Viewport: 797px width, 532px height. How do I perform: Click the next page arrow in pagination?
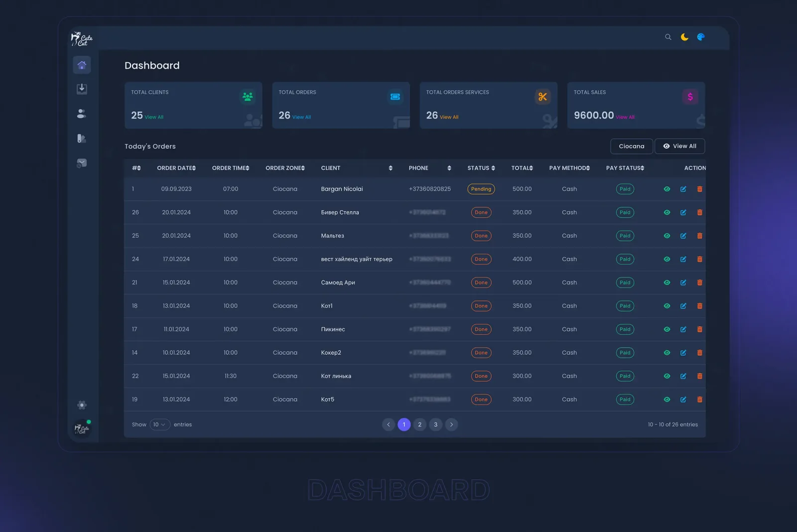pyautogui.click(x=452, y=424)
